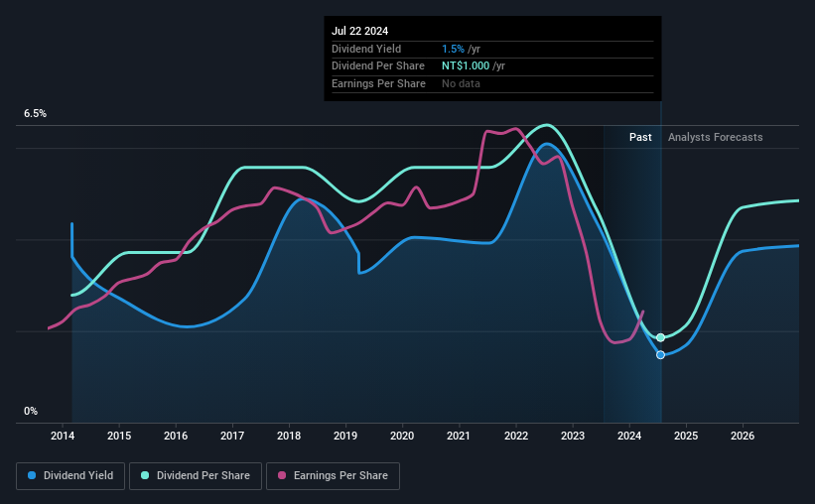Image resolution: width=815 pixels, height=504 pixels.
Task: Click the pink Earnings Per Share legend dot
Action: tap(282, 475)
